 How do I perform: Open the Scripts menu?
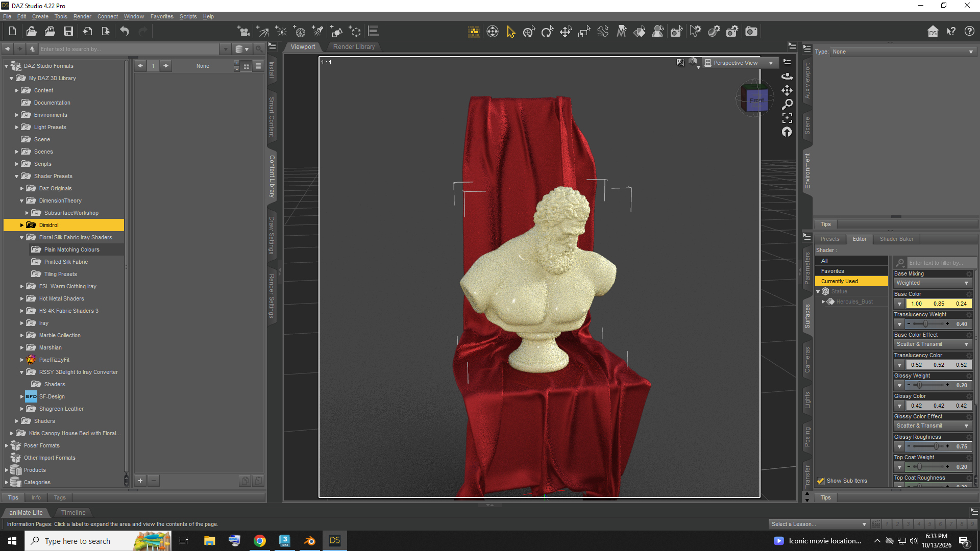pos(188,16)
